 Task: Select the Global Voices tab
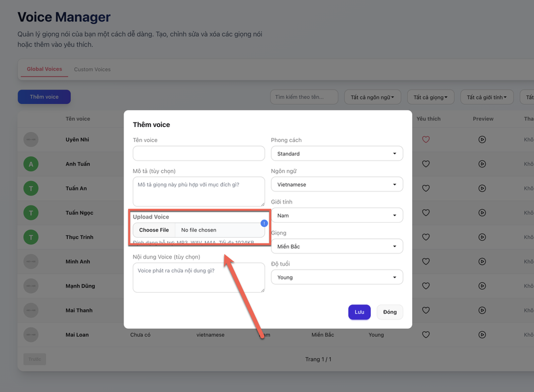[x=44, y=69]
